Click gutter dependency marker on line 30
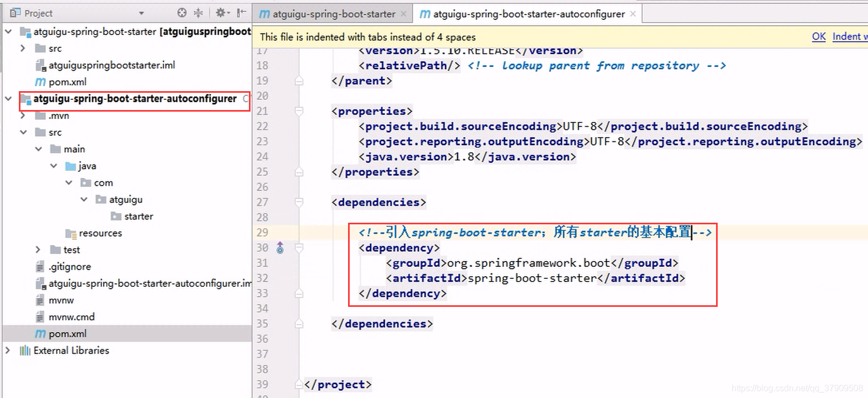Viewport: 868px width, 398px height. click(x=280, y=248)
